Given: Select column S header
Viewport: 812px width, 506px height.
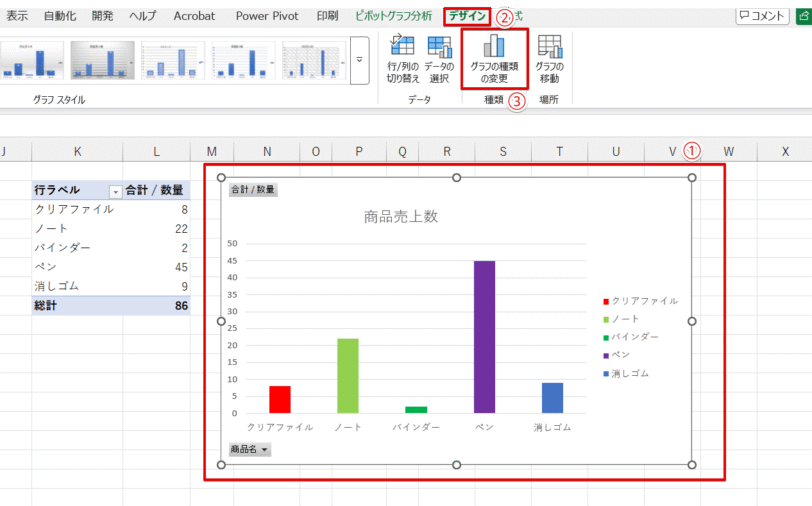Looking at the screenshot, I should point(503,151).
